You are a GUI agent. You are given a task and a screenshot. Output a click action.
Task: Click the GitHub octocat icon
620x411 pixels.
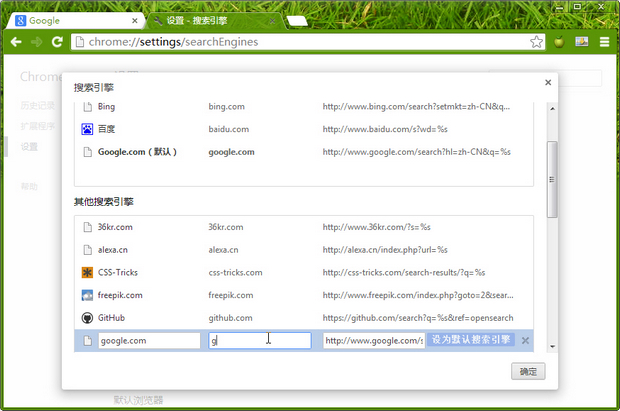(x=87, y=318)
